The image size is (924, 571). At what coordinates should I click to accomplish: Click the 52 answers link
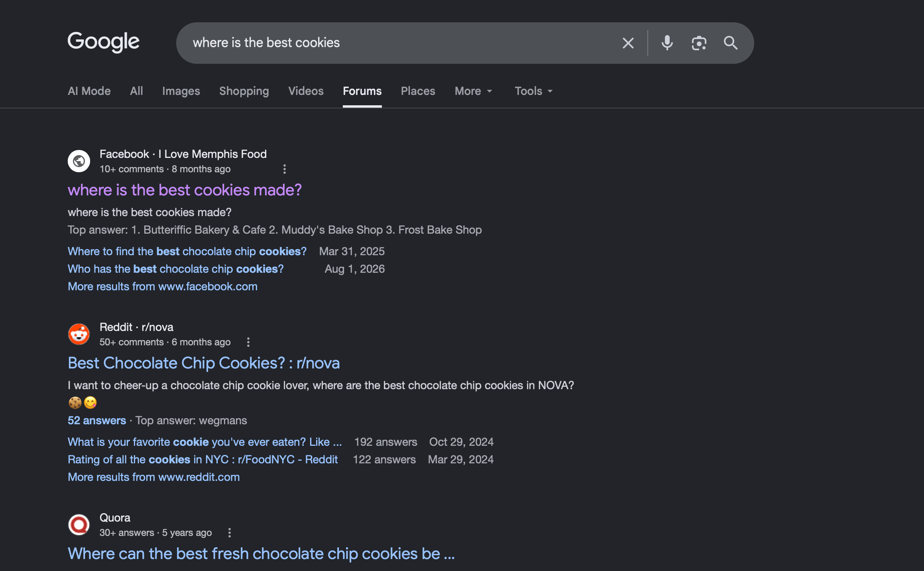click(97, 420)
